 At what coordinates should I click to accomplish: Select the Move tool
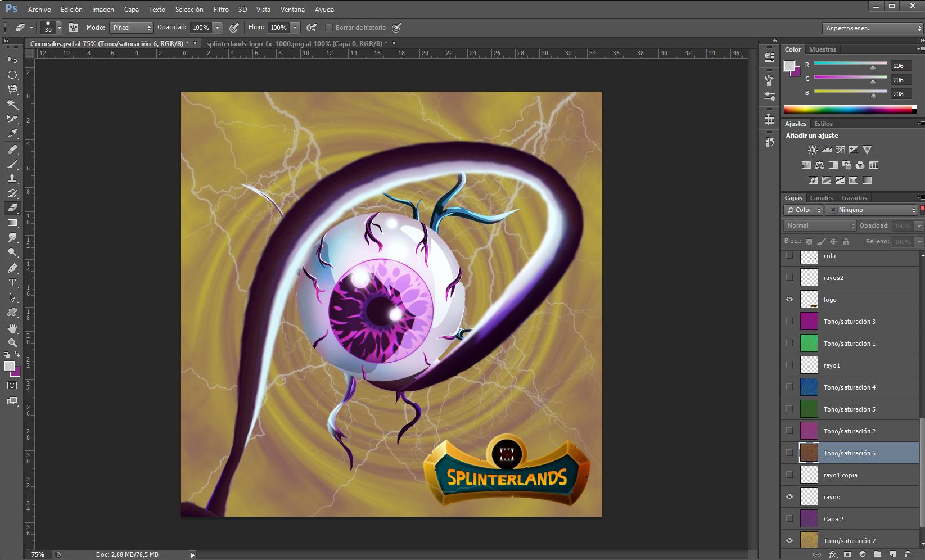coord(12,60)
